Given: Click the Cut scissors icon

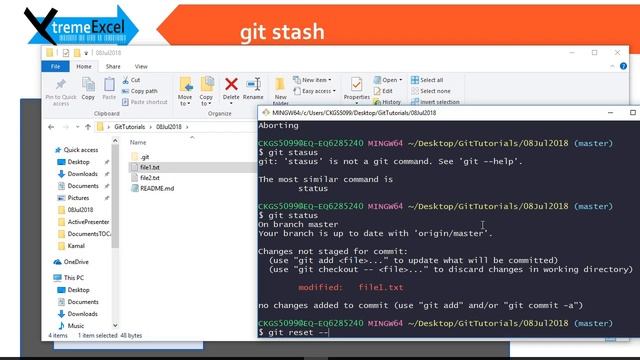Looking at the screenshot, I should point(126,80).
